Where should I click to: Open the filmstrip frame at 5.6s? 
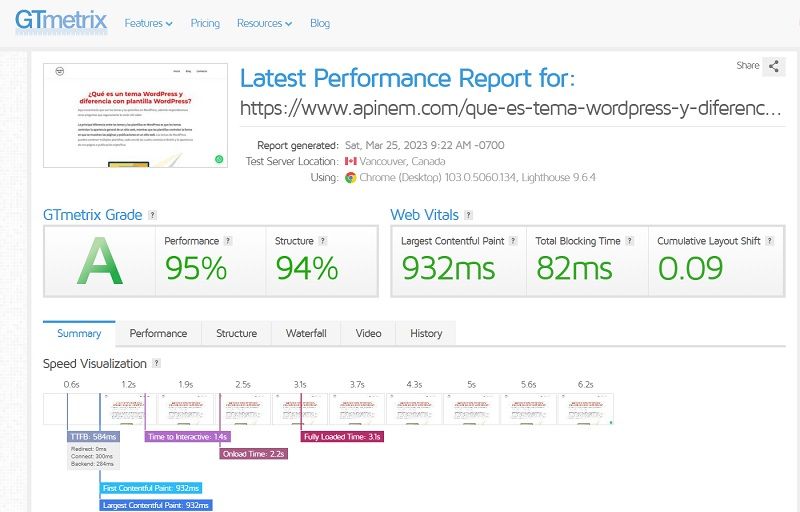[x=529, y=409]
